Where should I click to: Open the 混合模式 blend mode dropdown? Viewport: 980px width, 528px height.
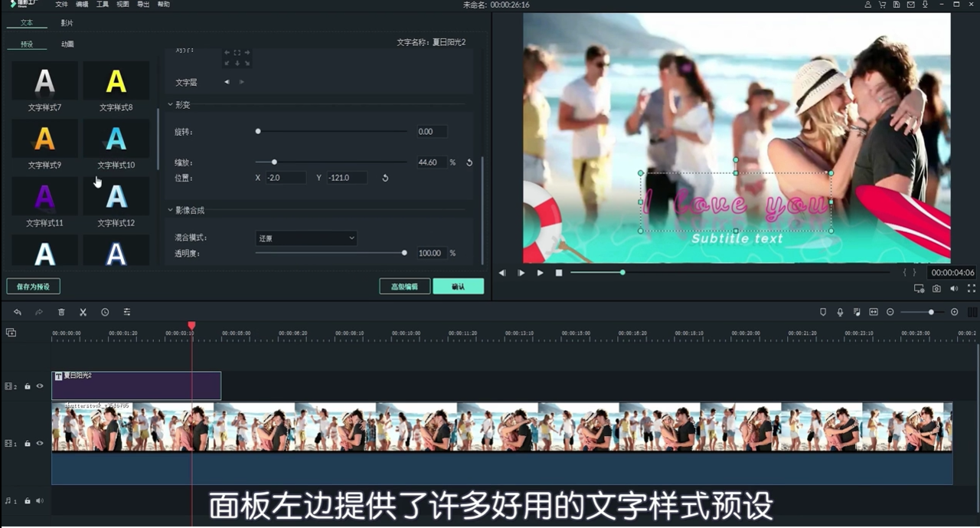(x=305, y=238)
